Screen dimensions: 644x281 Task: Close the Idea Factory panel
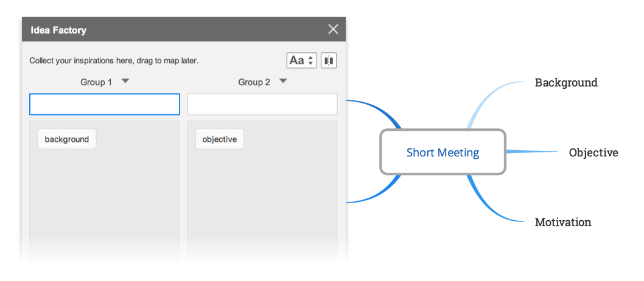pyautogui.click(x=333, y=29)
